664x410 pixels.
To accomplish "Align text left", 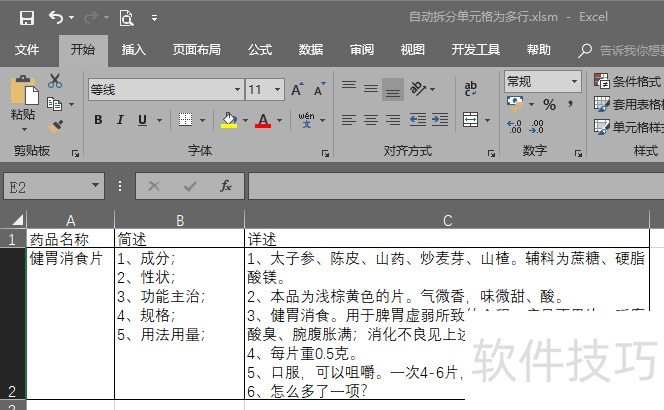I will pos(349,120).
